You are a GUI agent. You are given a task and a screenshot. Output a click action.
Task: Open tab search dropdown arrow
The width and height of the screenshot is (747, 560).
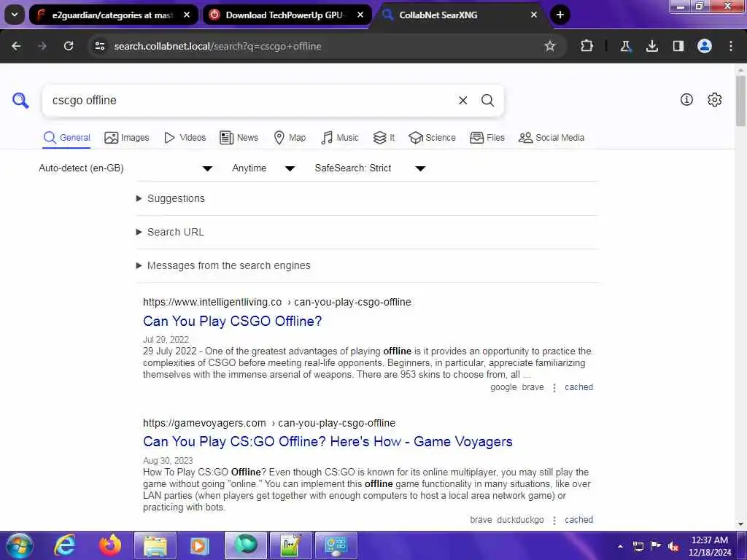click(15, 15)
